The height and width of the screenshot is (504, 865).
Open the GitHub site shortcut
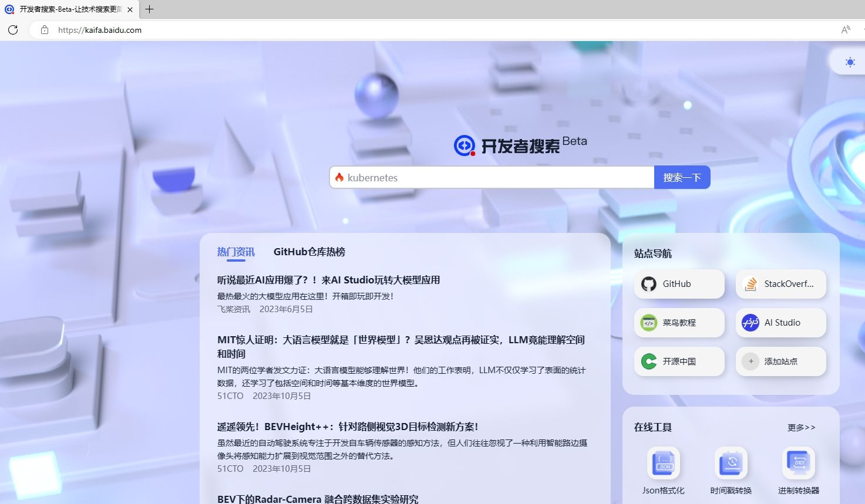pos(679,284)
